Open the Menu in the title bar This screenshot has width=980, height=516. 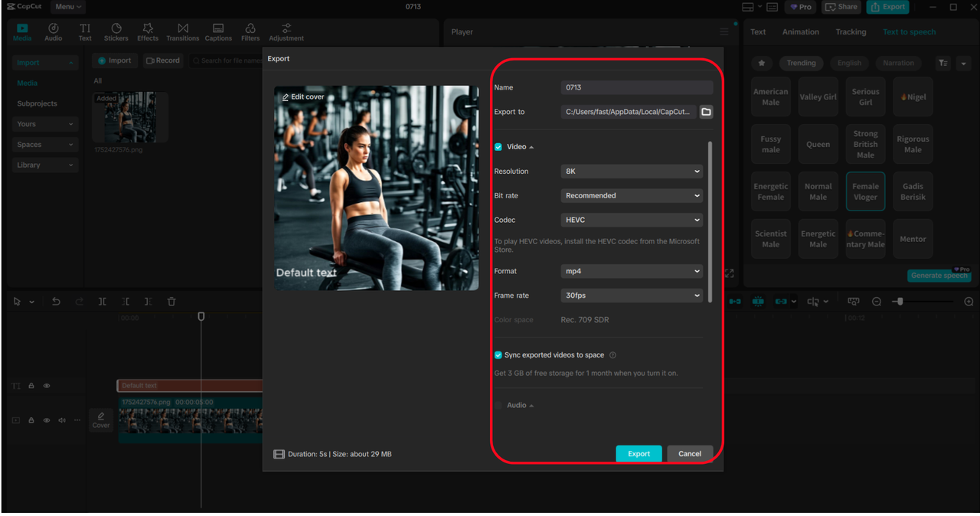tap(67, 7)
